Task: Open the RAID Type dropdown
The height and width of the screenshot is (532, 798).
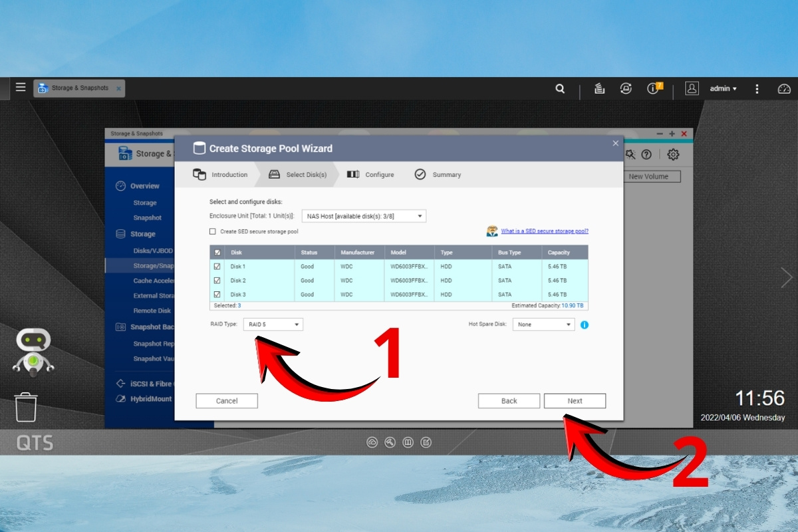Action: tap(273, 325)
